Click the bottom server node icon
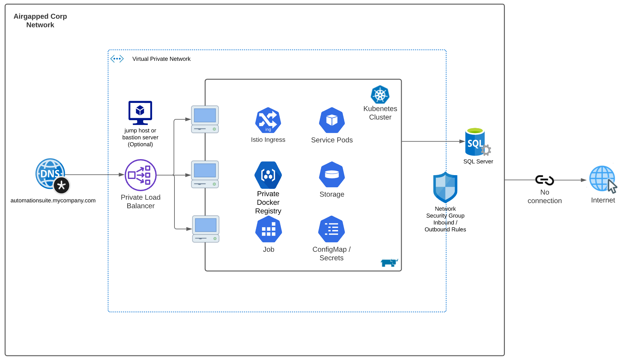 coord(205,229)
